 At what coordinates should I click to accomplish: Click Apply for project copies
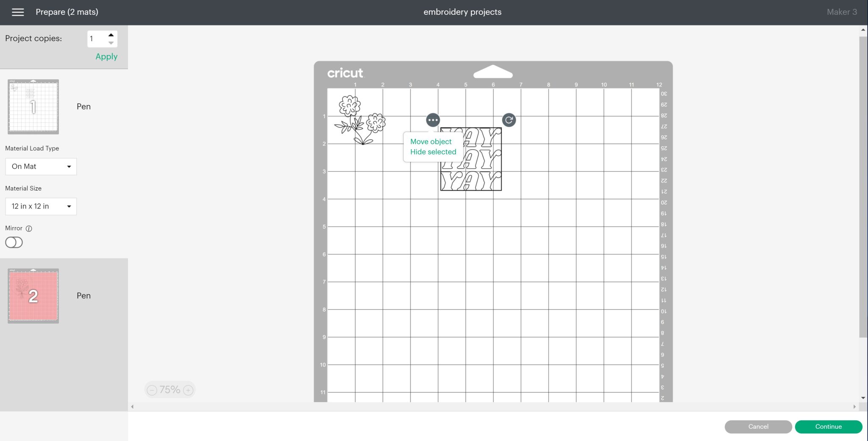click(106, 57)
